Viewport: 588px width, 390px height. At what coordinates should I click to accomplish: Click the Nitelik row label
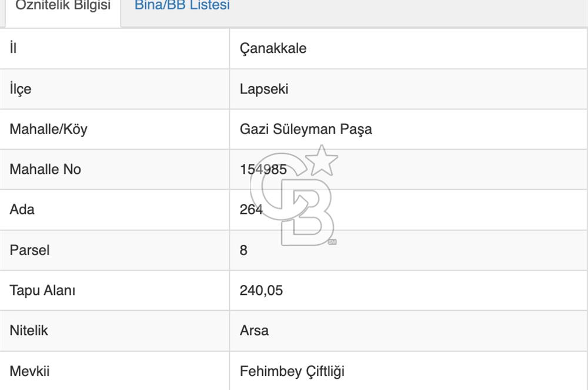click(28, 331)
